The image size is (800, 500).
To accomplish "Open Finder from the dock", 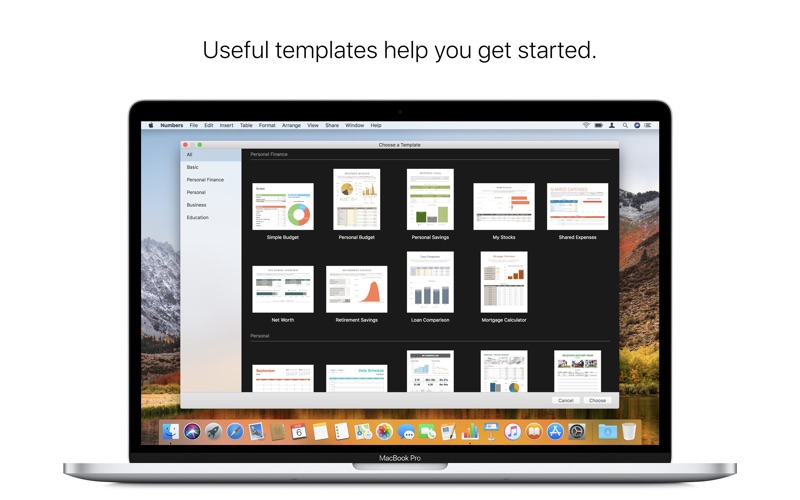I will [171, 432].
